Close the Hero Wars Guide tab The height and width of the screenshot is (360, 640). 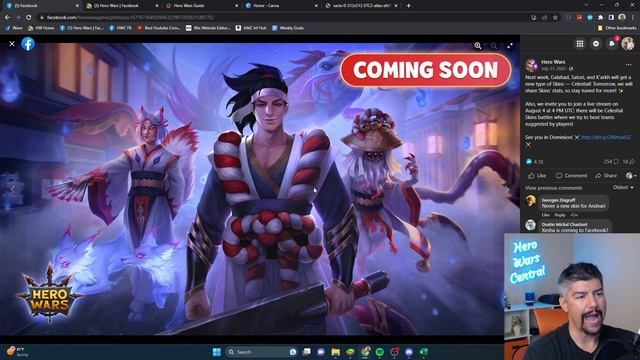(x=236, y=6)
